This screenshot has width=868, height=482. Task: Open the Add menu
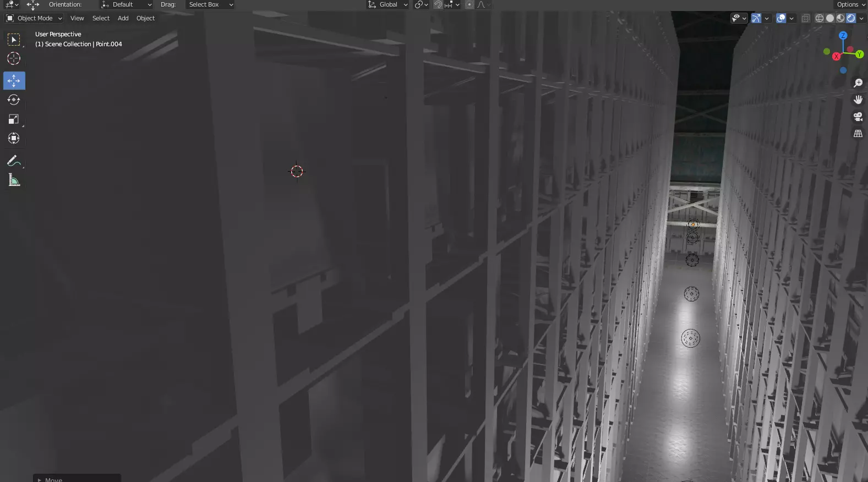coord(123,18)
